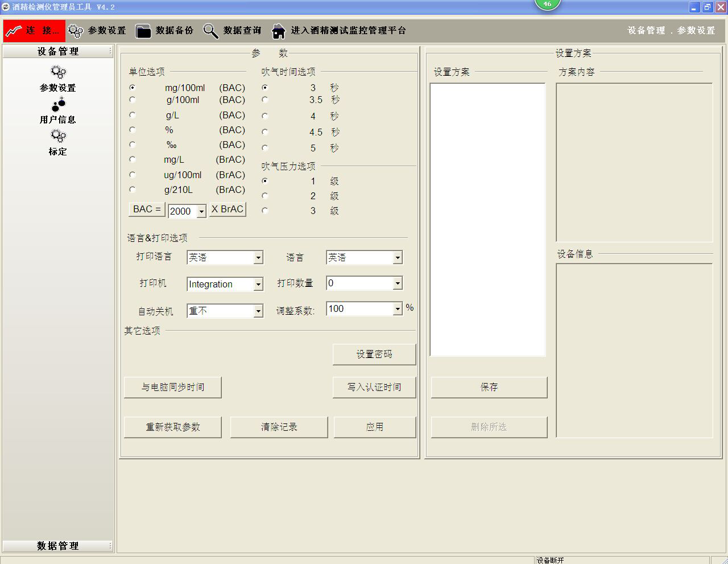Choose 5 秒 blow time option

pyautogui.click(x=265, y=148)
